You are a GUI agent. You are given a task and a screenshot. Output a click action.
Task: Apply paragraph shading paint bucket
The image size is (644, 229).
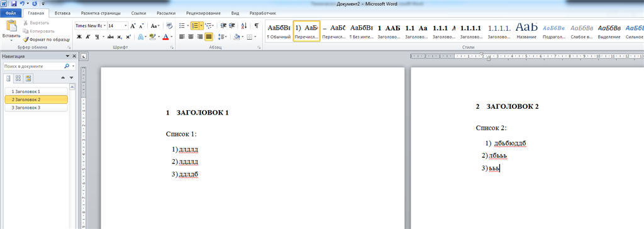[236, 37]
